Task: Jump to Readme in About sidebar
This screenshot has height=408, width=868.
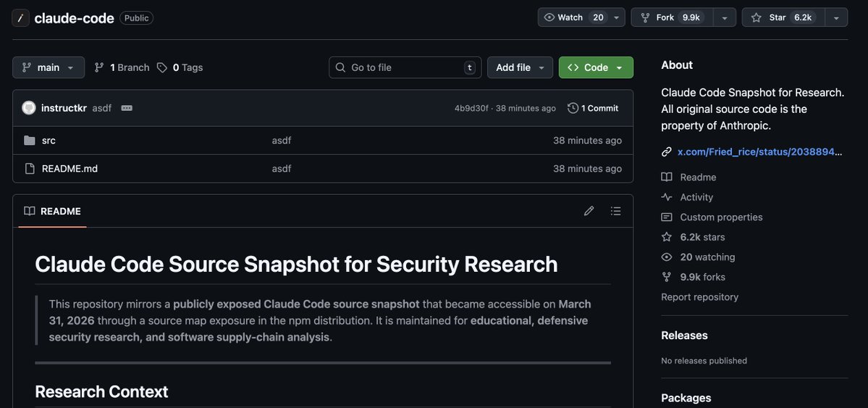Action: click(x=698, y=178)
